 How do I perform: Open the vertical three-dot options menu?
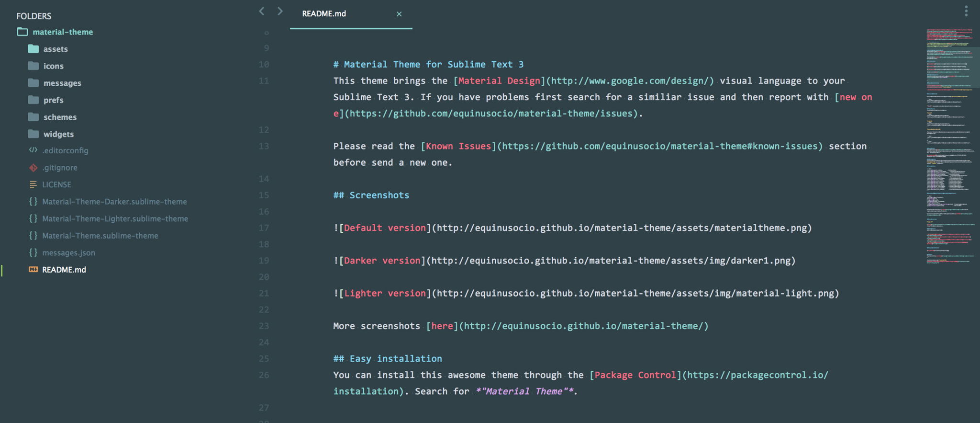966,11
